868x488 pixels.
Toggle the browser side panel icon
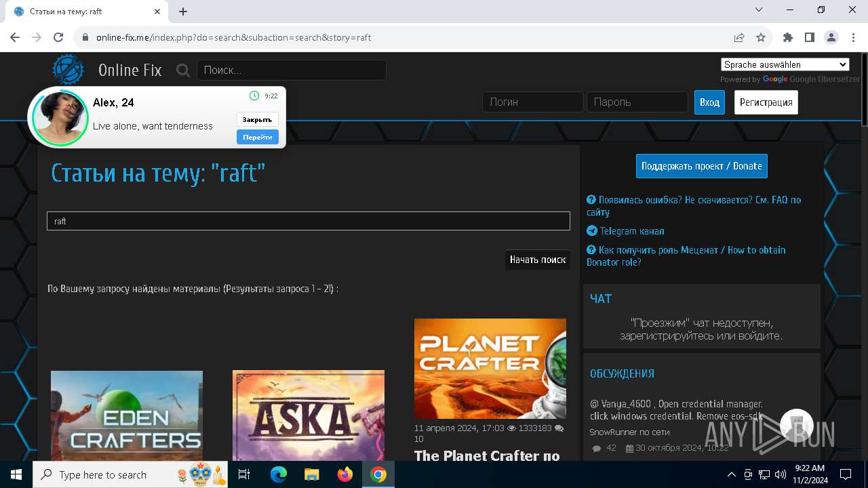(x=810, y=37)
